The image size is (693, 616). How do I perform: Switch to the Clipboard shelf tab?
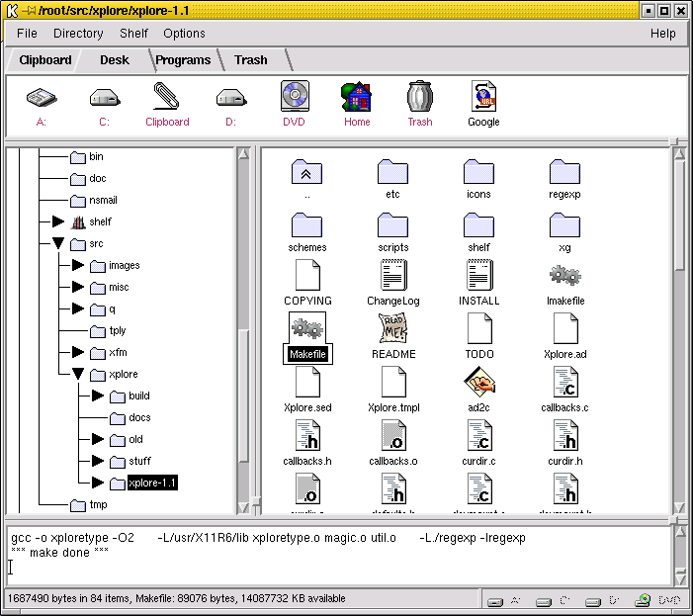(44, 60)
